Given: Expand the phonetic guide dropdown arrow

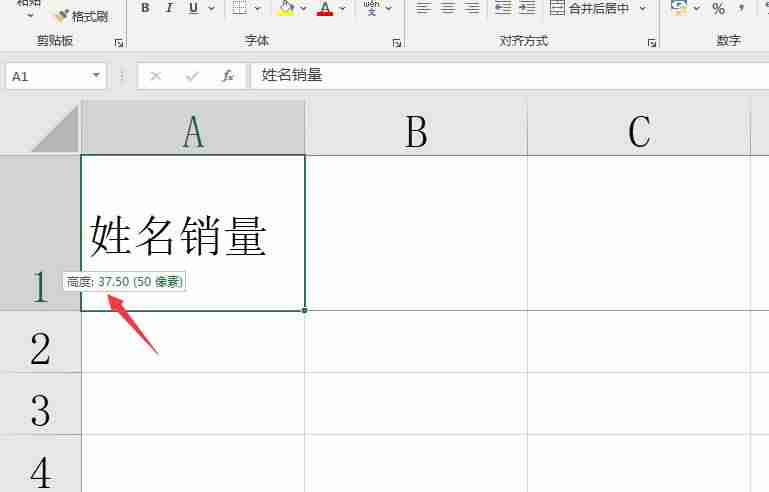Looking at the screenshot, I should pos(388,8).
